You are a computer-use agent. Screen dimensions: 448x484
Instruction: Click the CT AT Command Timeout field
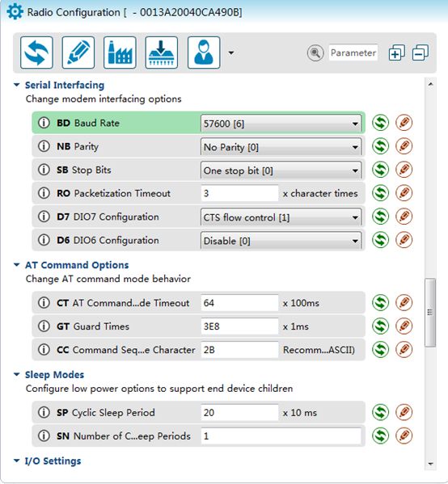point(239,303)
